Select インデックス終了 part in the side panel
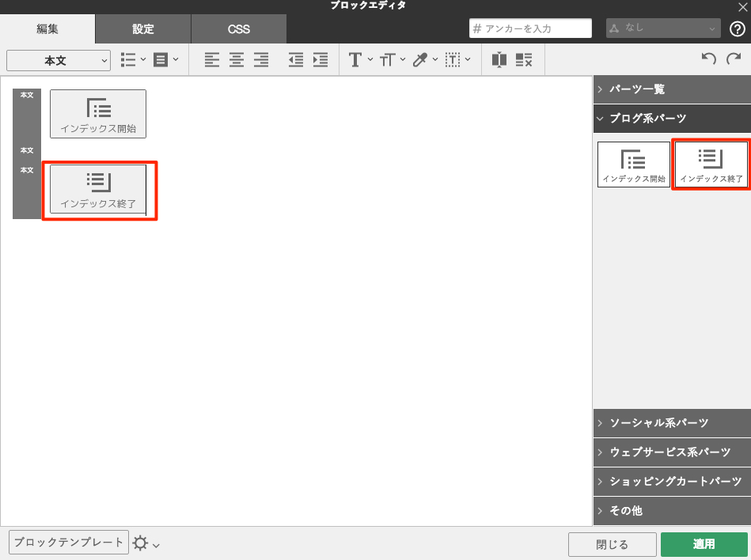Screen dimensions: 751x560 pos(711,165)
